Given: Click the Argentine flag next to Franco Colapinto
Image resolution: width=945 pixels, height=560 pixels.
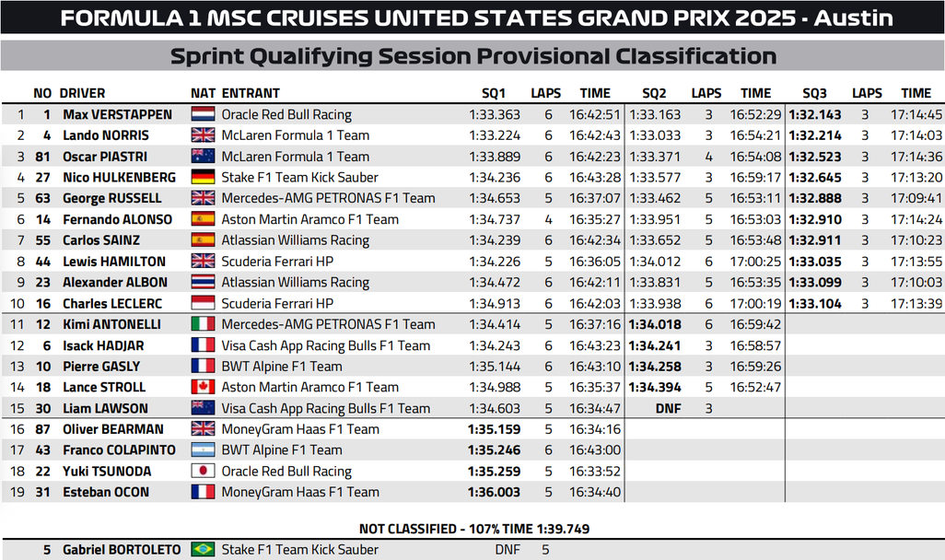Looking at the screenshot, I should coord(203,450).
